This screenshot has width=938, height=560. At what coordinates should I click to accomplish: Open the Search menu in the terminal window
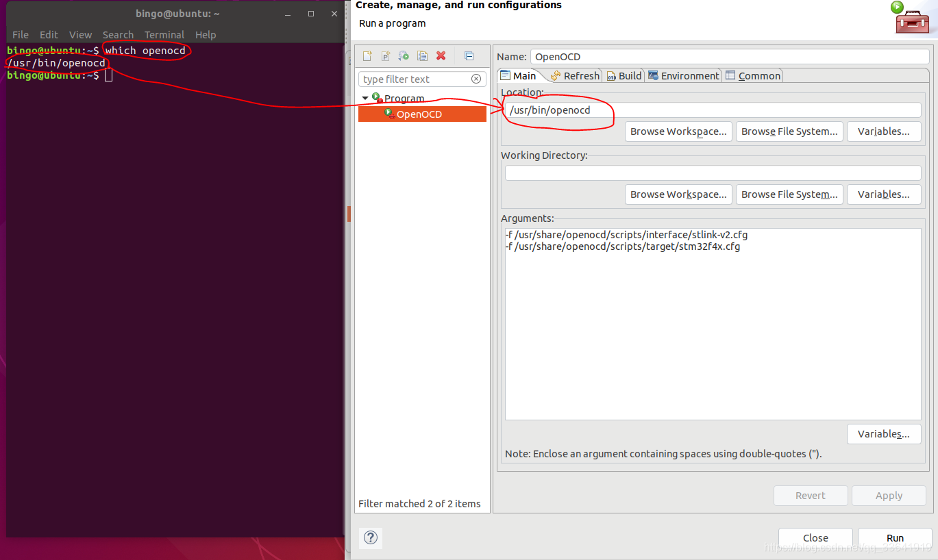pos(118,34)
